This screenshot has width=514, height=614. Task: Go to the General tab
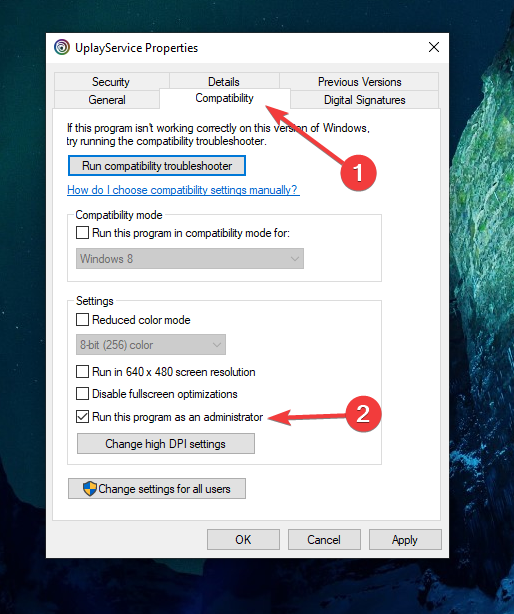coord(107,99)
